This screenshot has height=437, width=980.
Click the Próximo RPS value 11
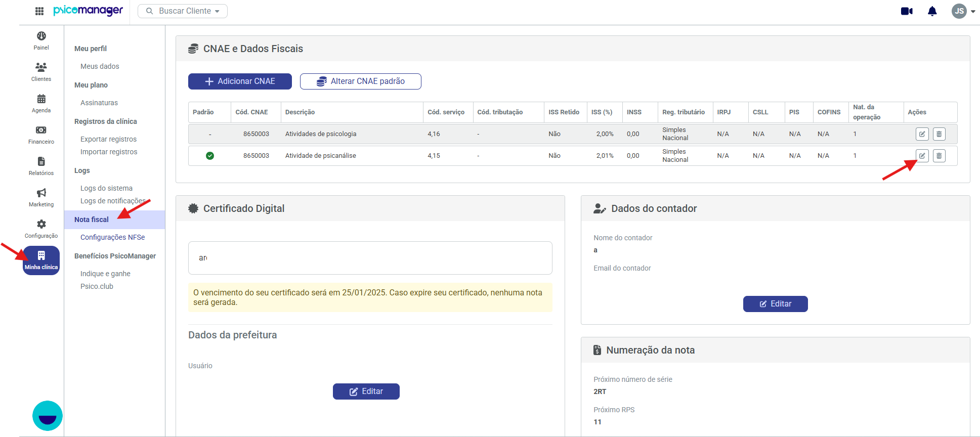click(598, 422)
